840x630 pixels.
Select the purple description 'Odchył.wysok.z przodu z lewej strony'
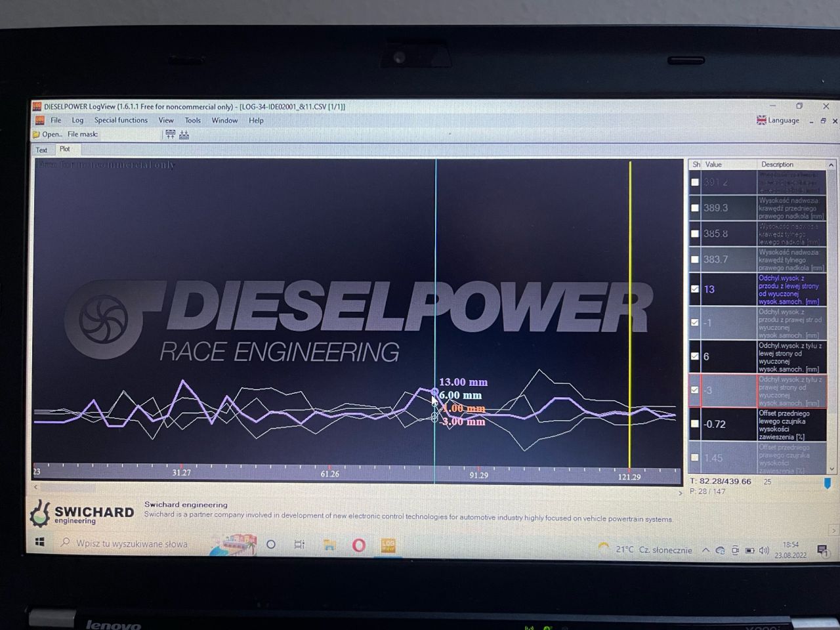tap(791, 290)
